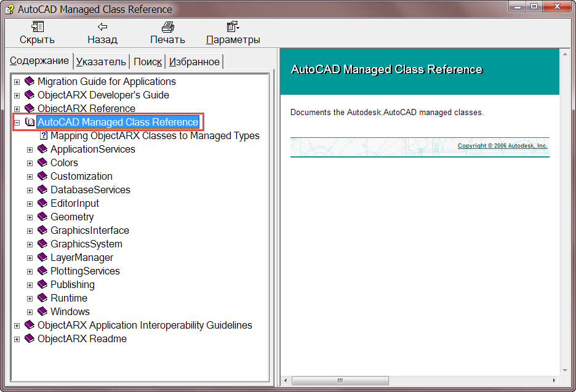Click the DatabaseServices book icon
Viewport: 576px width, 392px height.
[x=42, y=190]
